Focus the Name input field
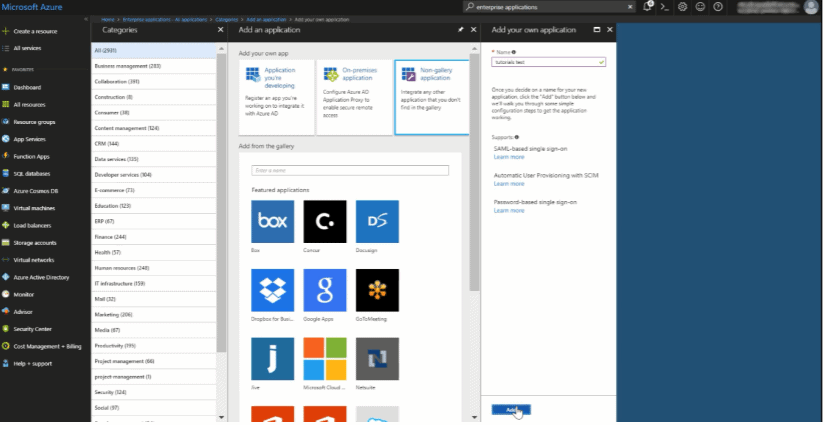Screen dimensions: 825x425 (548, 62)
